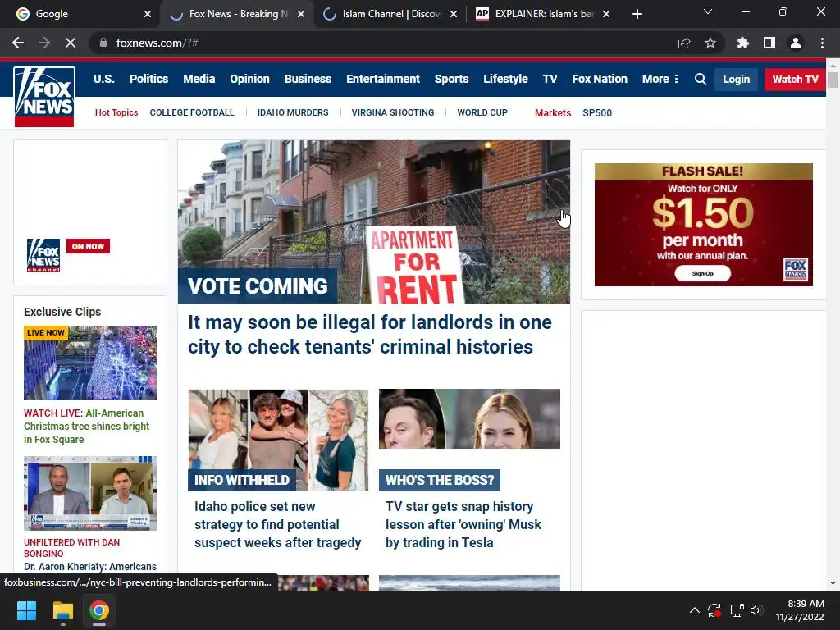Open the Opinion navigation section

[x=249, y=80]
